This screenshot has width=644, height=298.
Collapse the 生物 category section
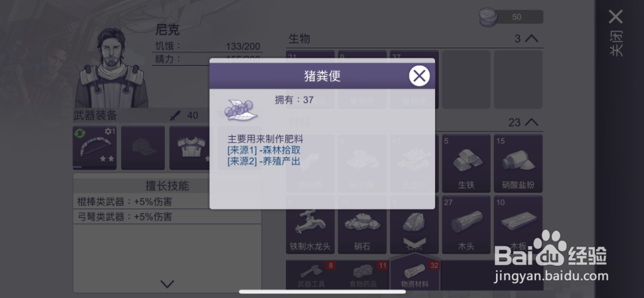(531, 39)
